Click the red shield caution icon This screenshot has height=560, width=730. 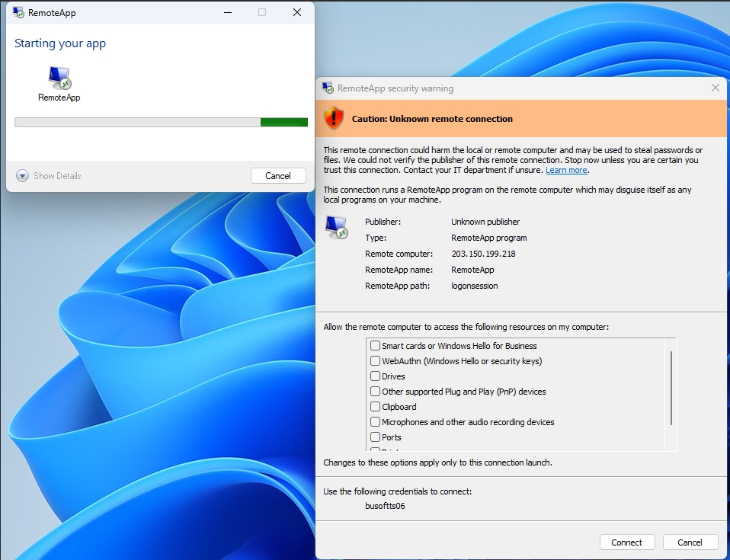tap(334, 118)
